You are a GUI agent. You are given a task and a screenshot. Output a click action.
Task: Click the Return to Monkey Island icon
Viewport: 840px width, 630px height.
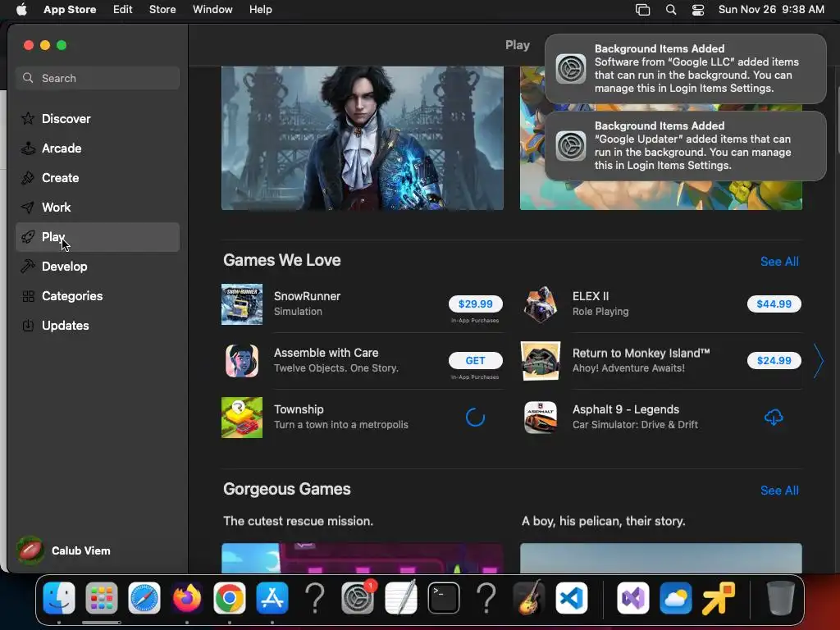pyautogui.click(x=541, y=361)
